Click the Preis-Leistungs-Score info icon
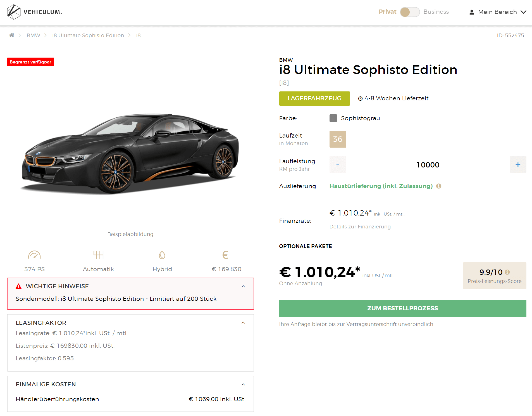Screen dimensions: 532x416 tap(507, 272)
